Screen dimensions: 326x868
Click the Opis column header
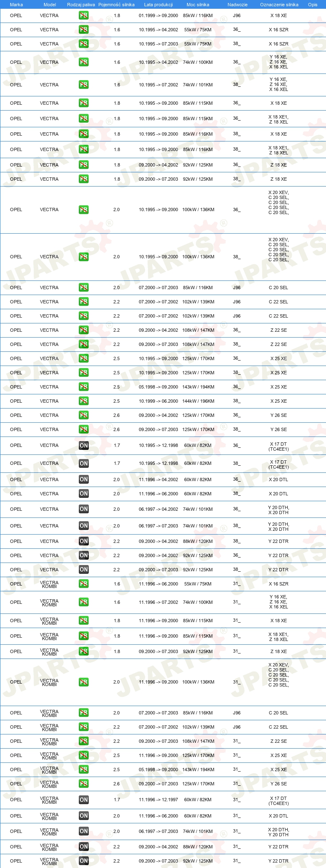coord(313,5)
